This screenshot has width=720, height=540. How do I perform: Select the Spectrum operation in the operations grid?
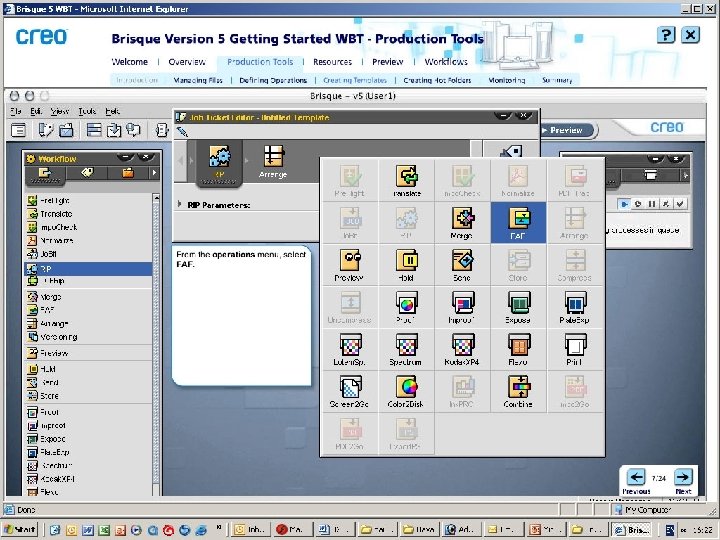click(x=407, y=349)
